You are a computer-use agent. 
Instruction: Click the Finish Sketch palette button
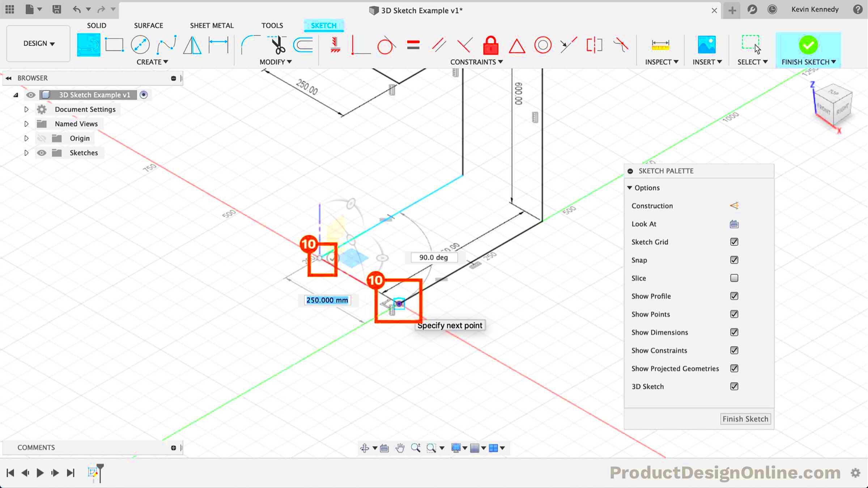(745, 418)
